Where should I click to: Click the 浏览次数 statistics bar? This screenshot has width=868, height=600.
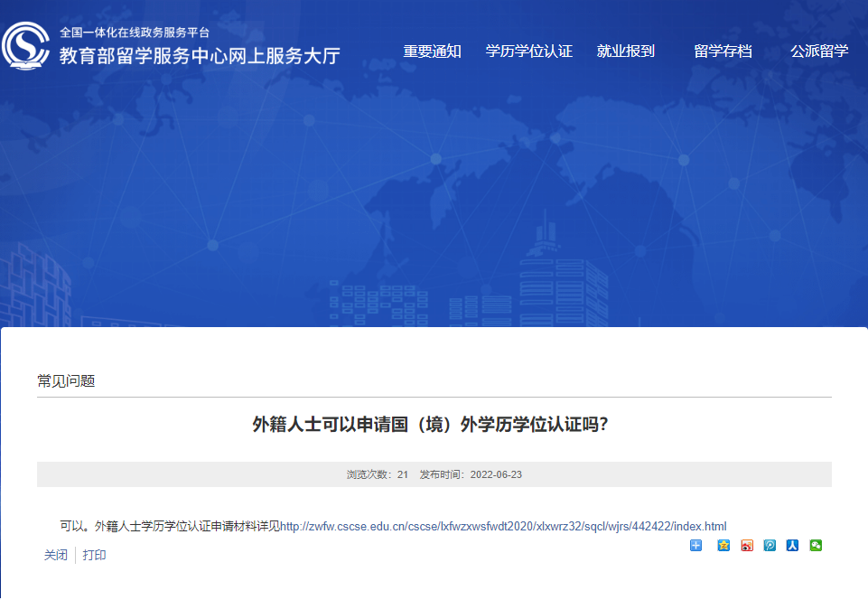(434, 472)
